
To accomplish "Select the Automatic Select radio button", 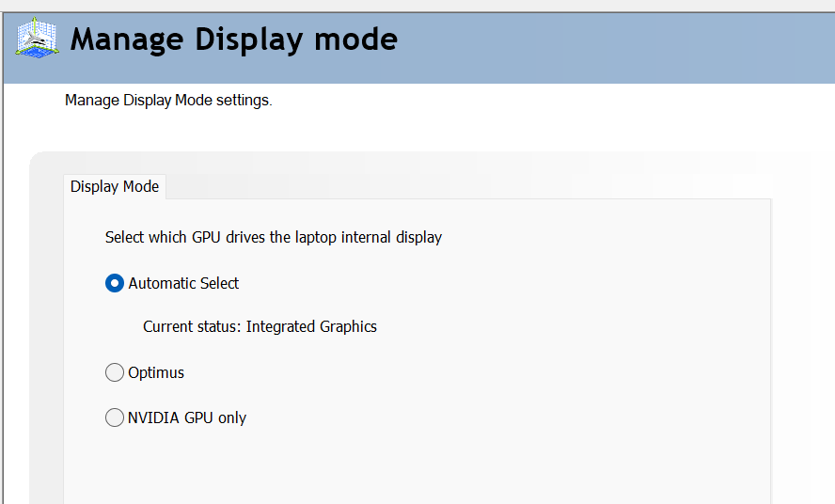I will click(x=115, y=283).
